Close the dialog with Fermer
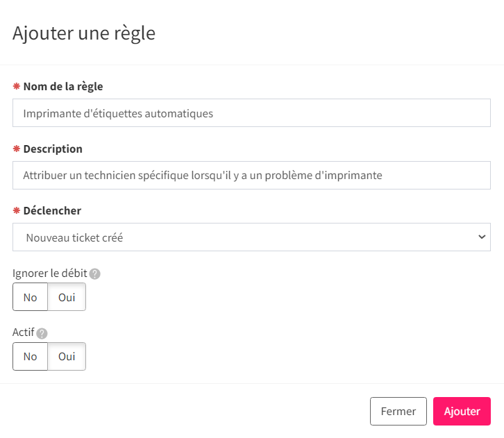The width and height of the screenshot is (504, 438). click(398, 412)
